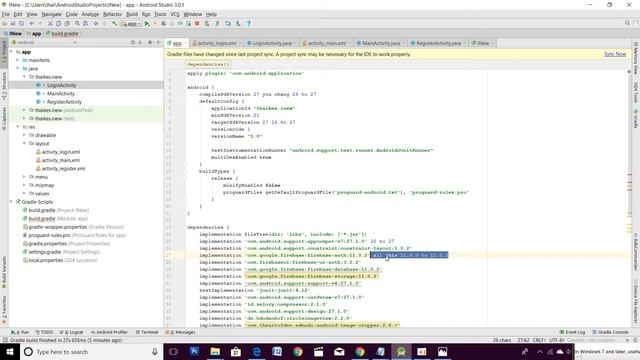Toggle tool window buttons at status bar corner

[4, 340]
